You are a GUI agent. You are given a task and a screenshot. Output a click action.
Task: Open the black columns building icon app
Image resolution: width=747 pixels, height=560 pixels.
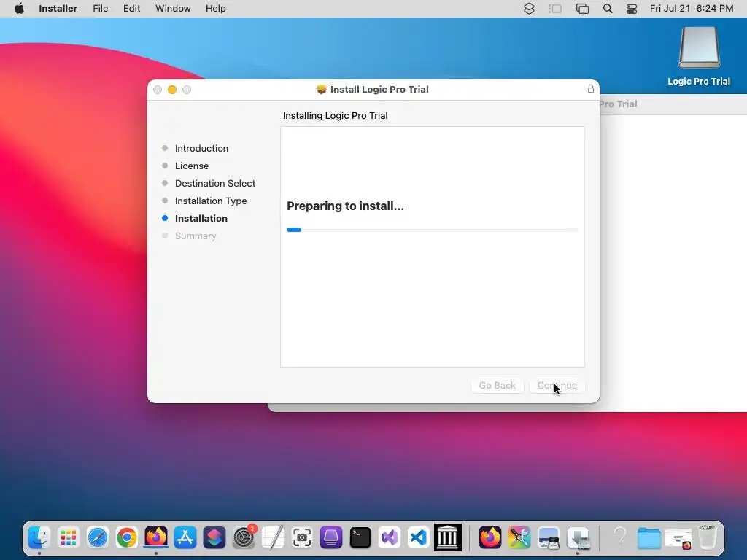(x=447, y=537)
